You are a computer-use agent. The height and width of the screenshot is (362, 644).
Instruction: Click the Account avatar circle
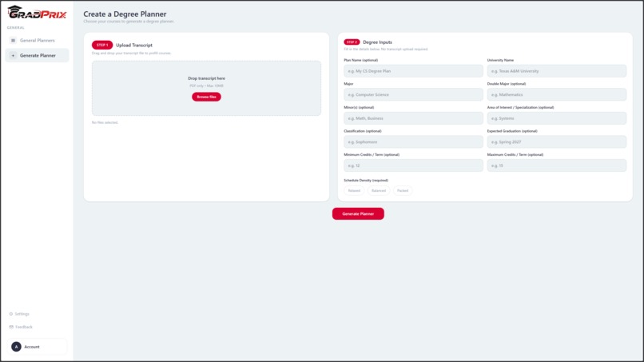[16, 347]
